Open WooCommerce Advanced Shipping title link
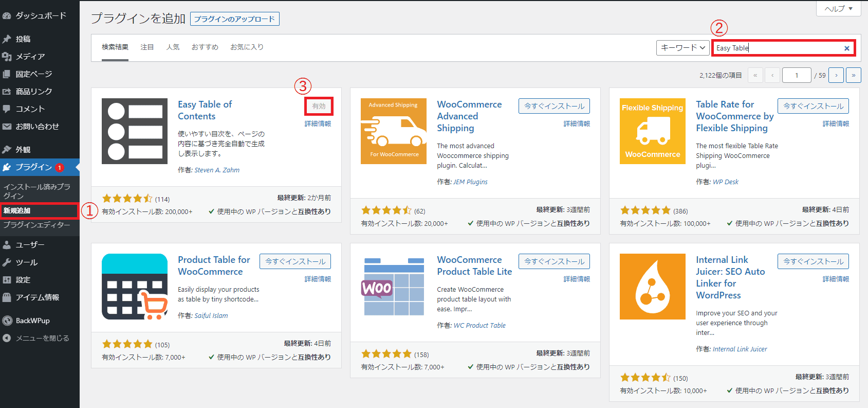Image resolution: width=868 pixels, height=408 pixels. tap(469, 116)
